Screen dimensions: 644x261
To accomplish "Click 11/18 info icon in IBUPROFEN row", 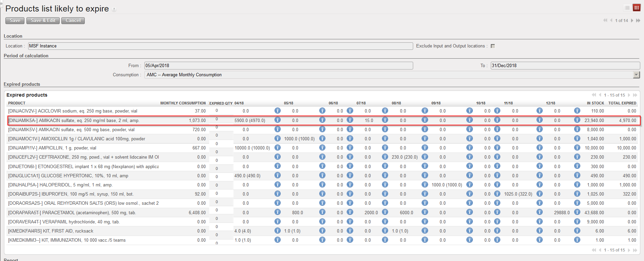I will tap(540, 194).
